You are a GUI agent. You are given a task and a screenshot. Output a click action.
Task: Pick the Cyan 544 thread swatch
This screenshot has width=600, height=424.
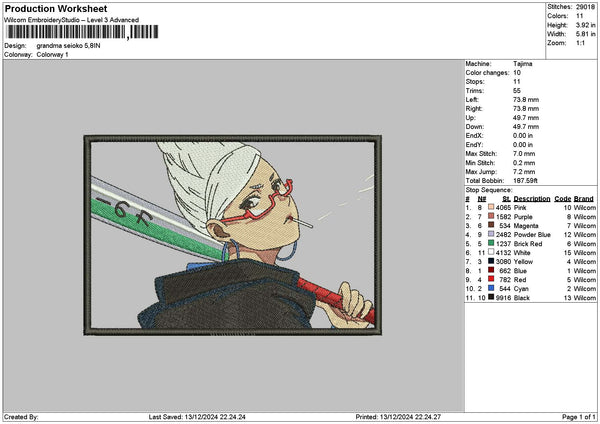point(491,289)
